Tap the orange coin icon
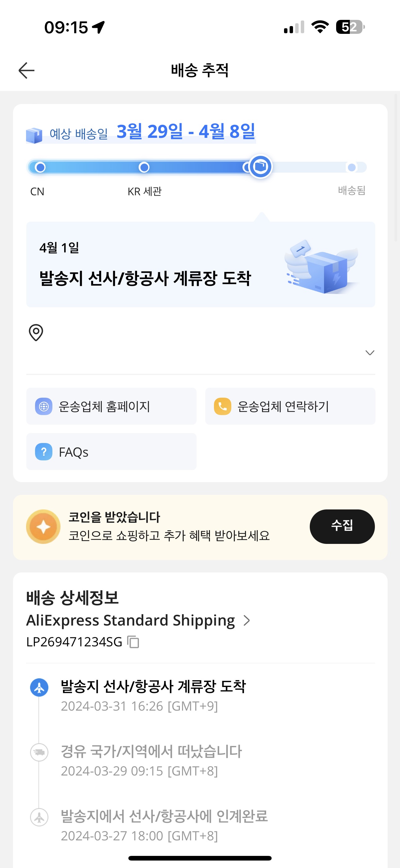 (x=43, y=527)
